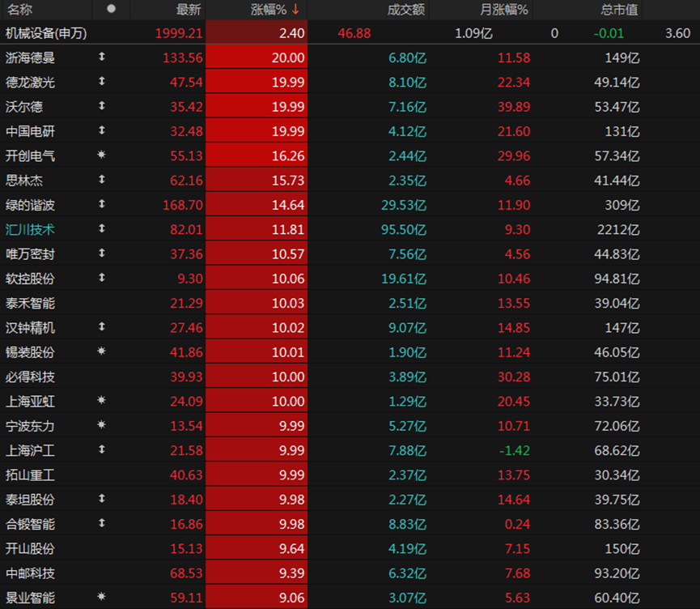Select the 泰禾智能 stock name
This screenshot has height=609, width=700.
[x=30, y=304]
